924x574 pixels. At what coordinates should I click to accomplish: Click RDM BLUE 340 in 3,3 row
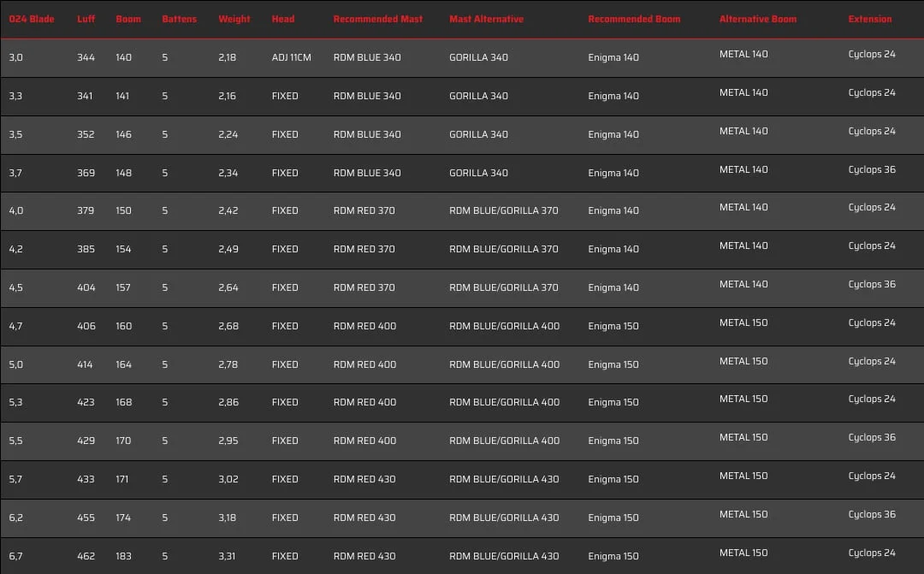pos(367,96)
